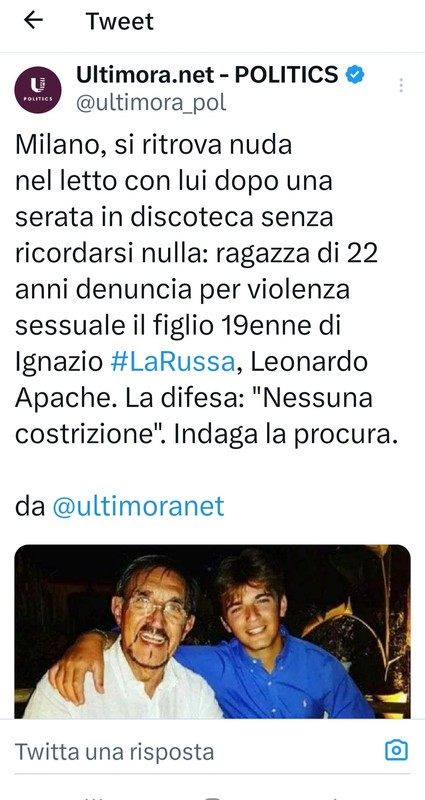Open the @ultimoranet mention
The image size is (425, 800).
point(138,506)
